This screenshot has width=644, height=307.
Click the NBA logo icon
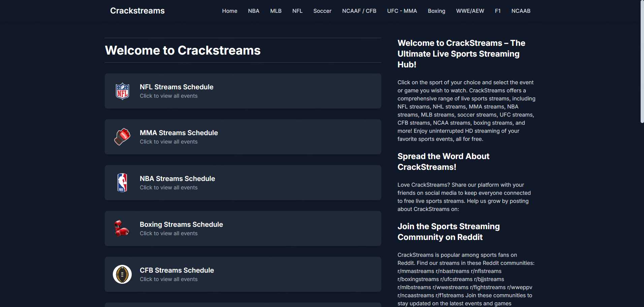point(122,183)
